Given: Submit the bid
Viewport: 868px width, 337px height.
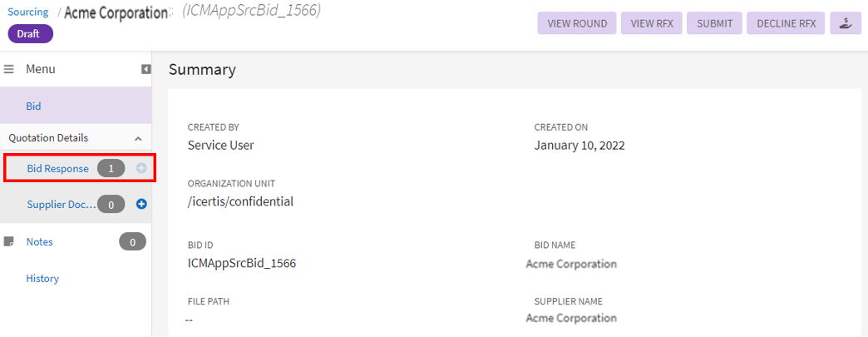Looking at the screenshot, I should (714, 23).
